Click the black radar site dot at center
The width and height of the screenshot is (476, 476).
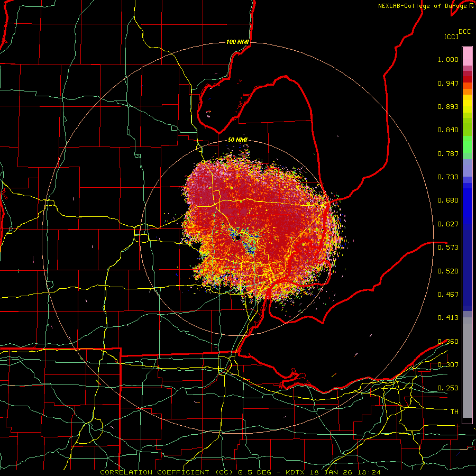click(x=237, y=237)
